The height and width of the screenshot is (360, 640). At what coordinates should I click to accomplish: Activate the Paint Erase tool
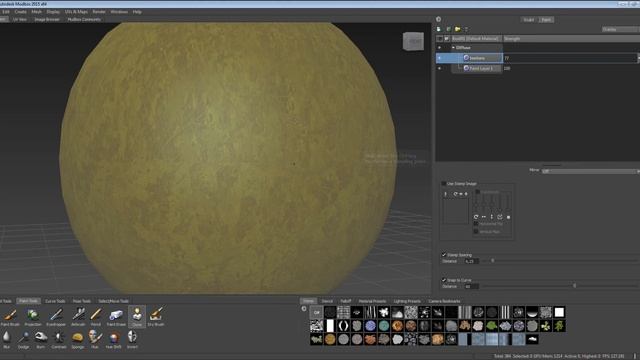pyautogui.click(x=116, y=317)
